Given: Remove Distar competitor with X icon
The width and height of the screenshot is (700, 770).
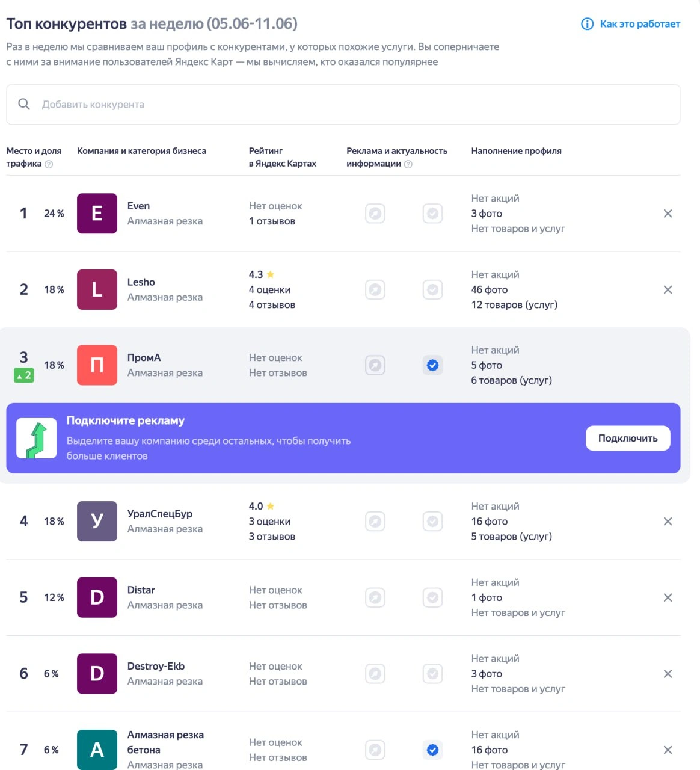Looking at the screenshot, I should point(668,597).
